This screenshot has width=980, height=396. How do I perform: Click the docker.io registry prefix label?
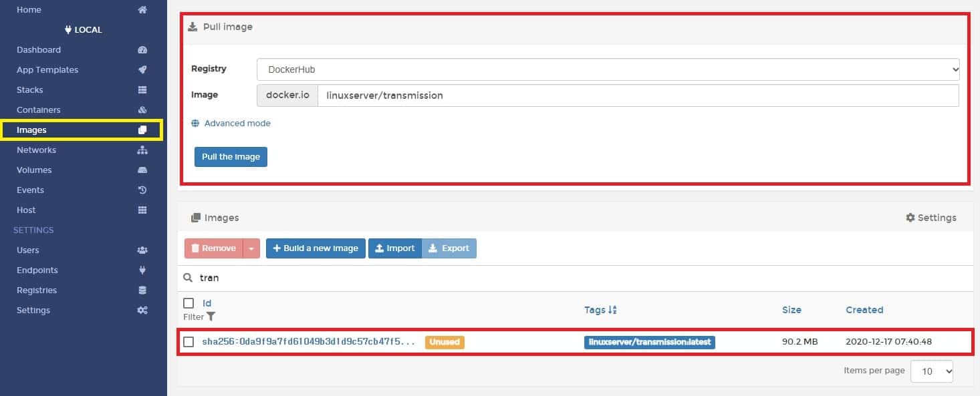[287, 95]
